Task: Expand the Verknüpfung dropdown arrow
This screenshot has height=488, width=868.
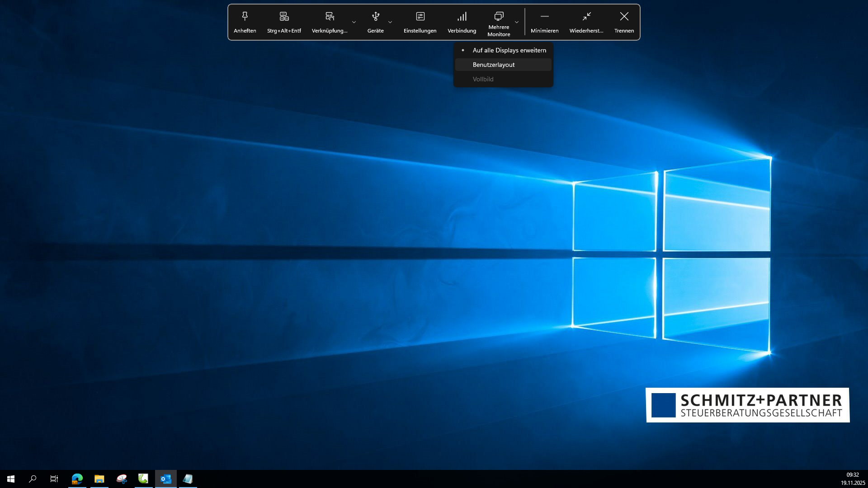Action: coord(354,22)
